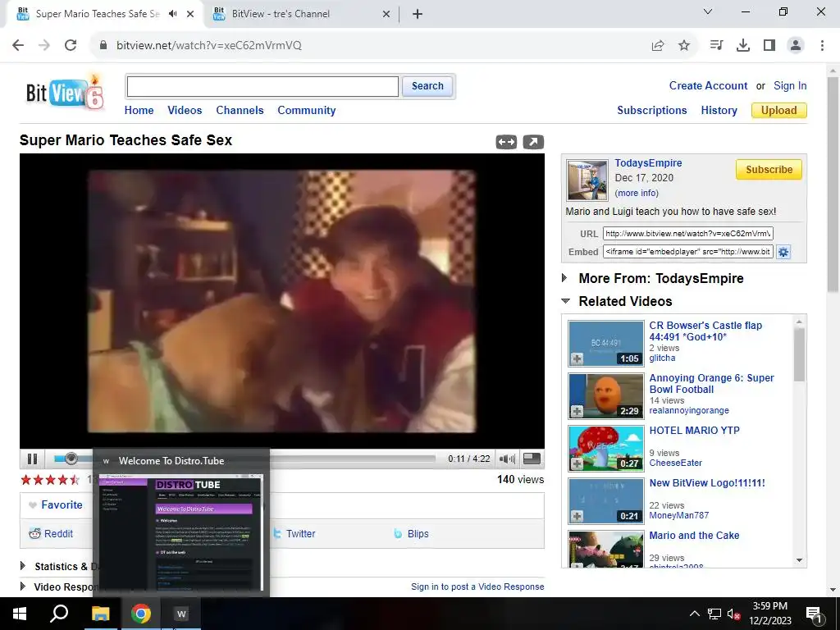Viewport: 840px width, 630px height.
Task: Select the video URL field
Action: (688, 234)
